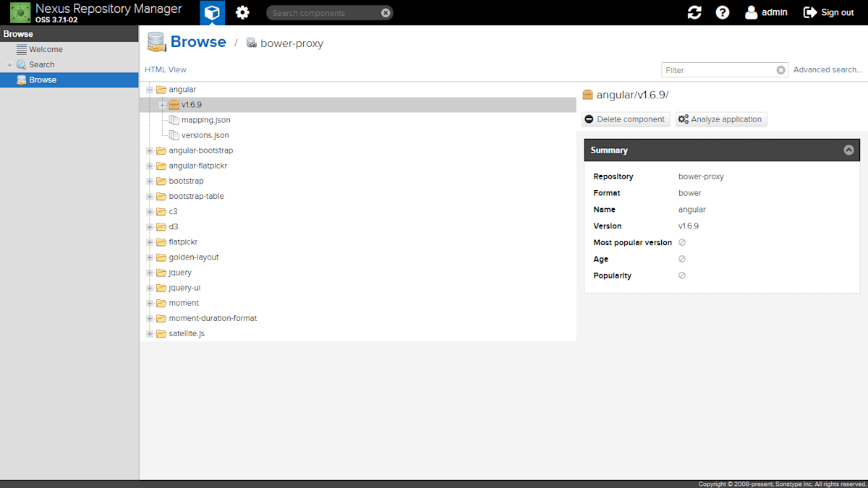Expand the v1.6.9 component node

coord(163,105)
